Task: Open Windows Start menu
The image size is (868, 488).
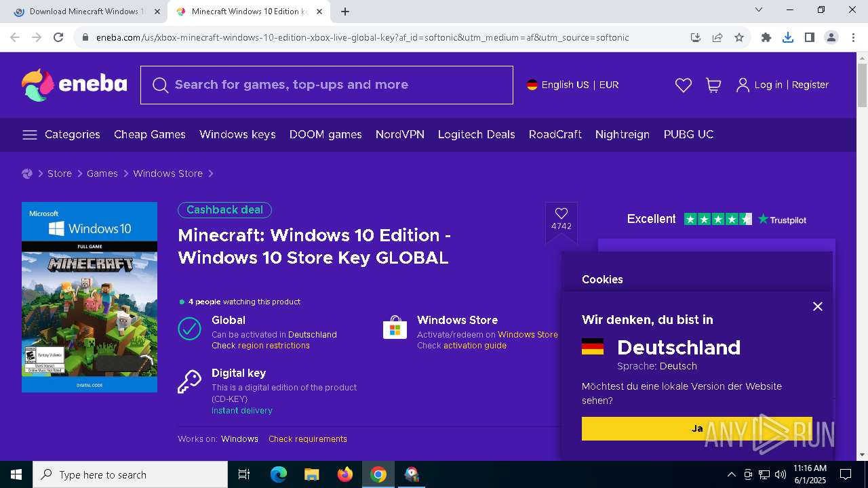Action: (x=16, y=474)
